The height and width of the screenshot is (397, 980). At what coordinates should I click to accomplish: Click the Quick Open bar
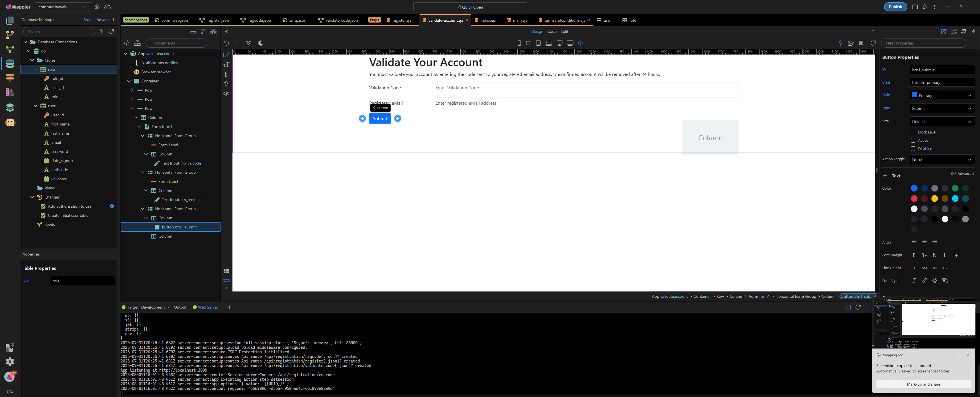click(x=470, y=7)
